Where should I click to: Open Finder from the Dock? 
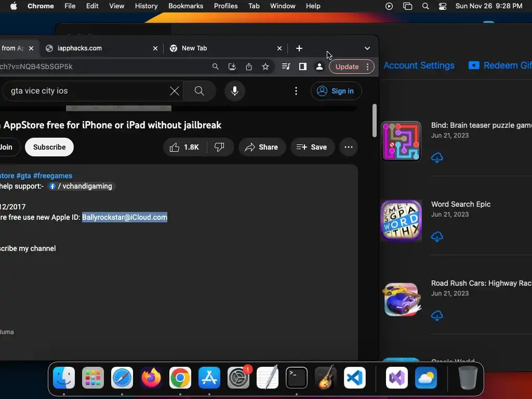pos(64,378)
